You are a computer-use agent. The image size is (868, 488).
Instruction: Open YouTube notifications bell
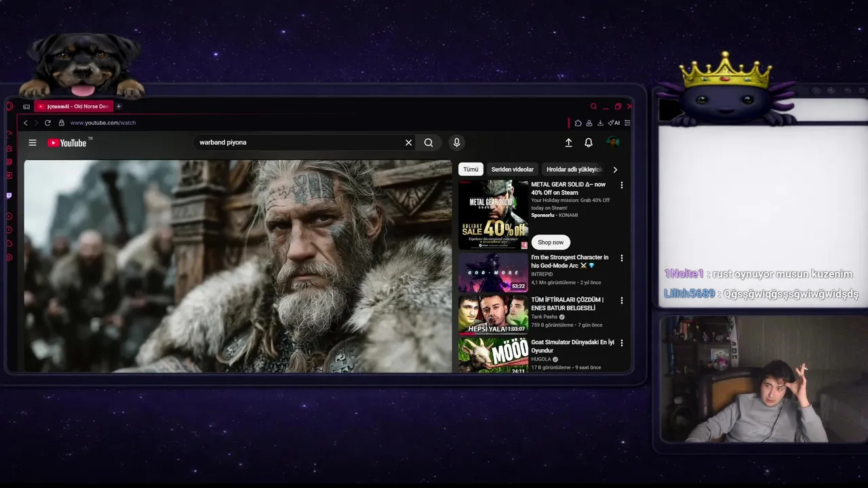coord(589,142)
